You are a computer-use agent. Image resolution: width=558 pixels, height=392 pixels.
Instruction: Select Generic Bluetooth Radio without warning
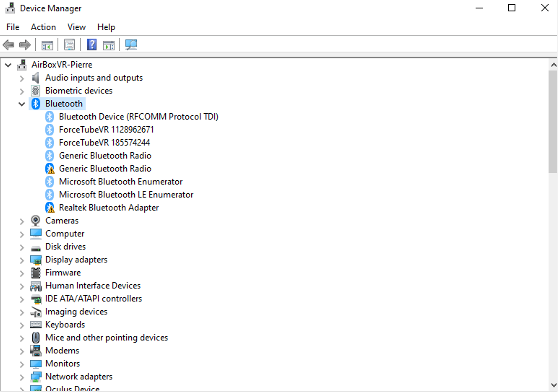[105, 155]
